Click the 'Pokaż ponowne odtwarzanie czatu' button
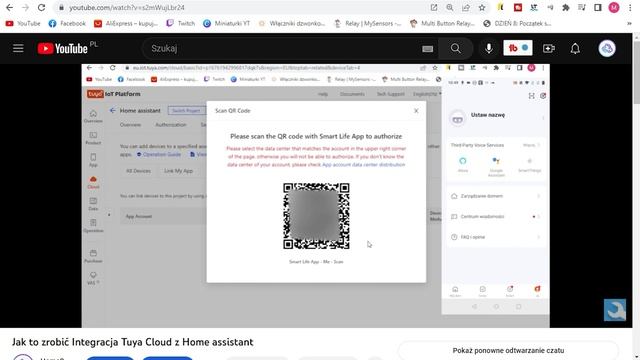This screenshot has height=360, width=640. pyautogui.click(x=508, y=350)
